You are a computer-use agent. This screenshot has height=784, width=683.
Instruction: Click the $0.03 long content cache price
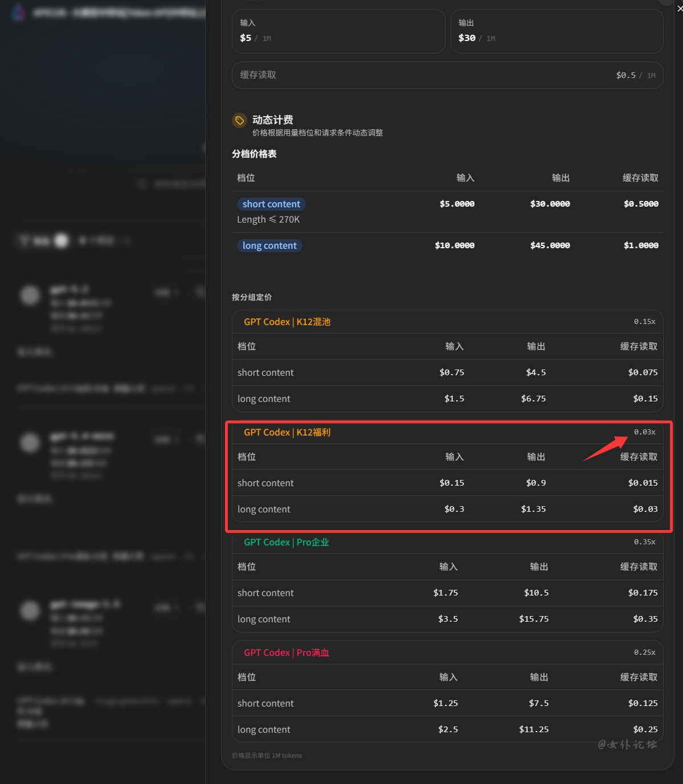click(x=645, y=509)
